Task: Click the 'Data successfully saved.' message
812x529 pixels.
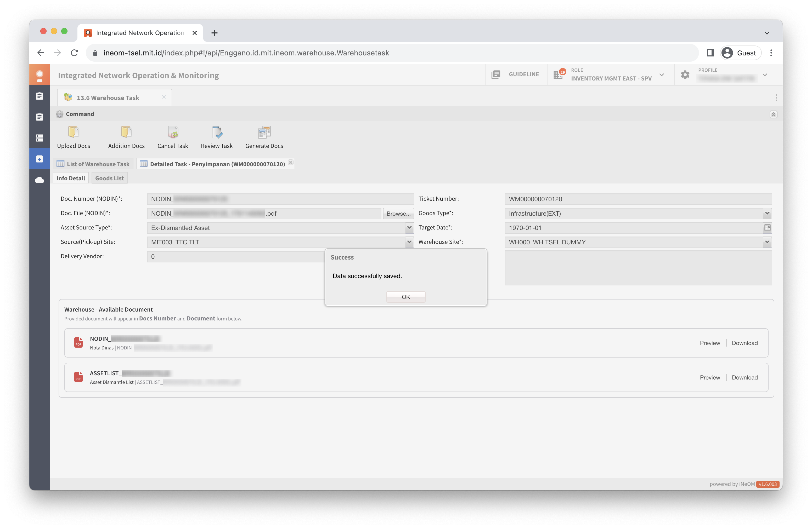Action: (x=367, y=276)
